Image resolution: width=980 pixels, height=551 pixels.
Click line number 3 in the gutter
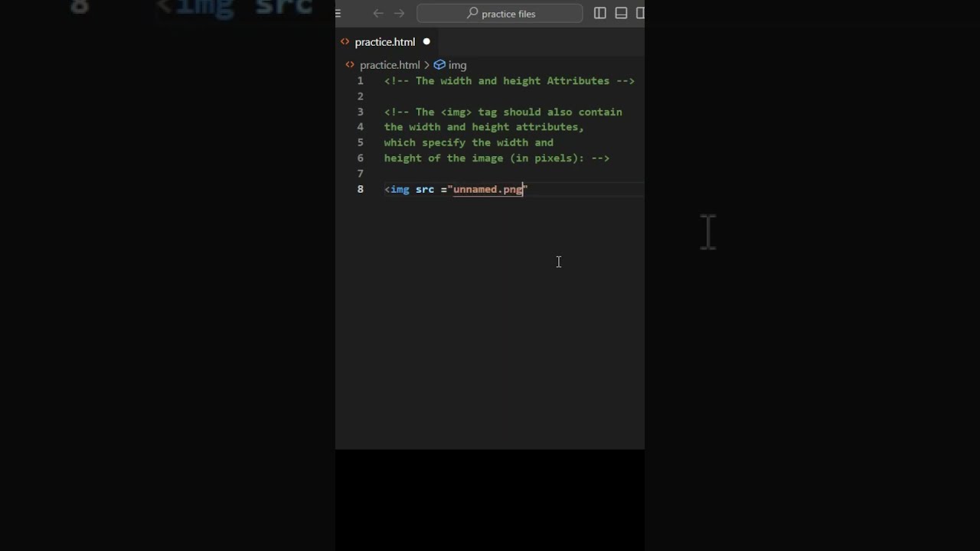(x=360, y=112)
